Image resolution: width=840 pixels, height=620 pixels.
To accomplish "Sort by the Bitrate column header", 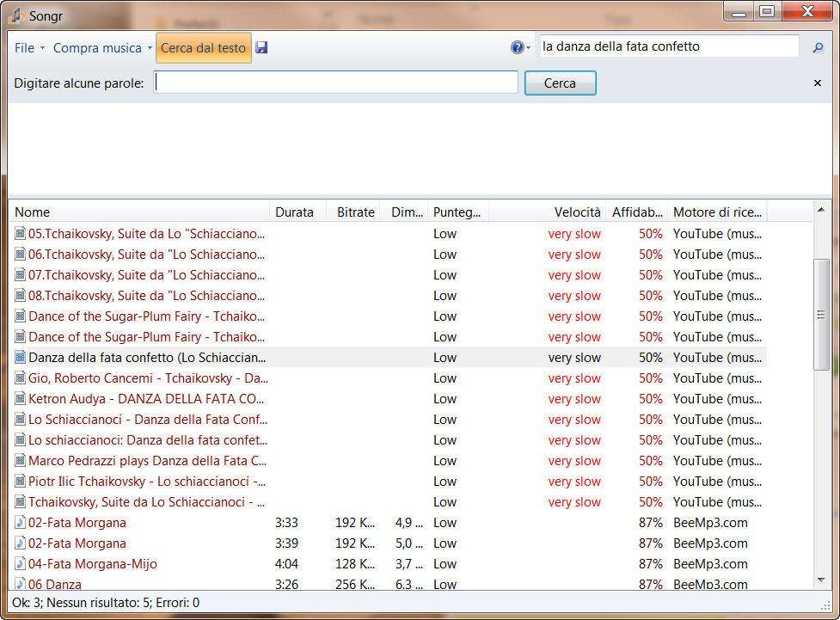I will [x=355, y=212].
